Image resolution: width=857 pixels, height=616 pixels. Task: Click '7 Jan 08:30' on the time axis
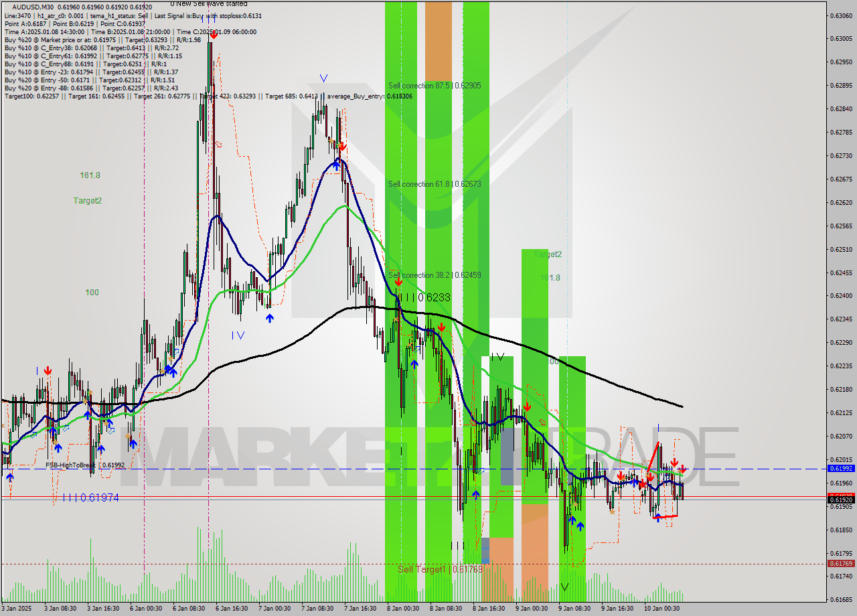tap(317, 609)
